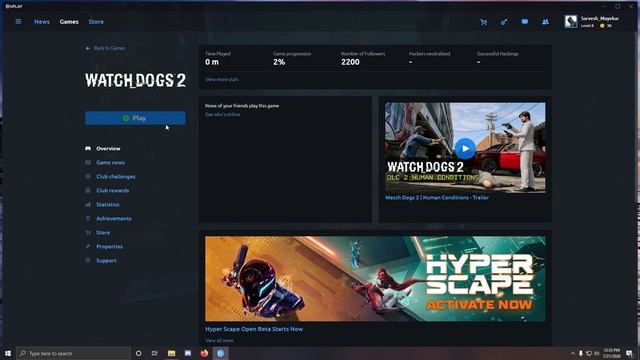The image size is (640, 360).
Task: Play the Watch Dogs 2 trailer video
Action: coord(465,149)
